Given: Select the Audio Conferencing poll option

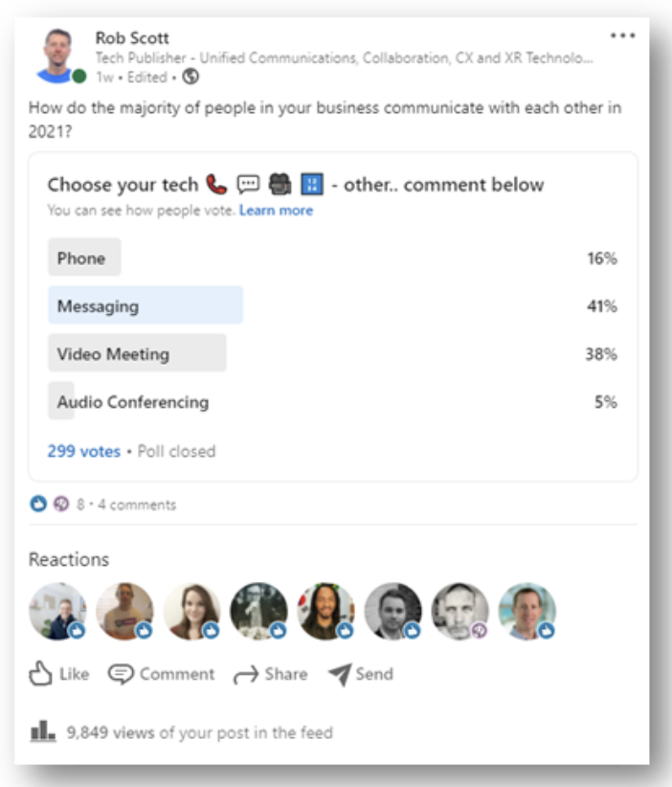Looking at the screenshot, I should pyautogui.click(x=132, y=402).
